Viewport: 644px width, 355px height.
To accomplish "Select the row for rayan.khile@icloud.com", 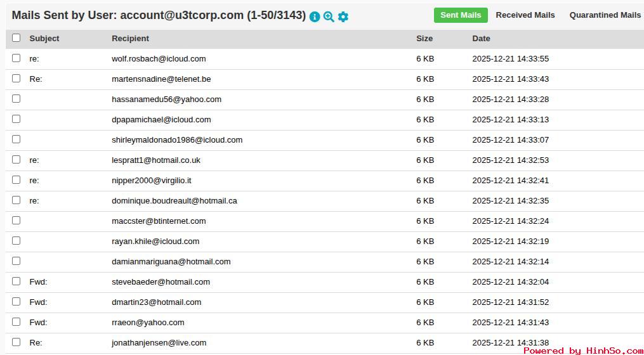I will [x=155, y=242].
